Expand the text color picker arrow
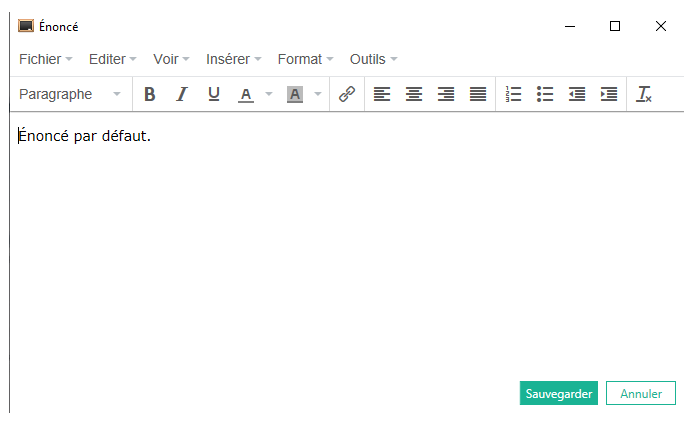Image resolution: width=694 pixels, height=422 pixels. (269, 94)
